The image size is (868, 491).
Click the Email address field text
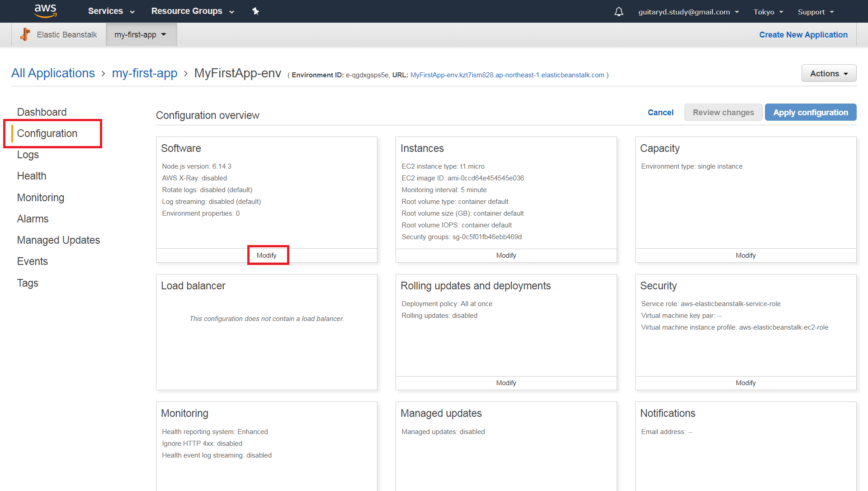[x=666, y=432]
